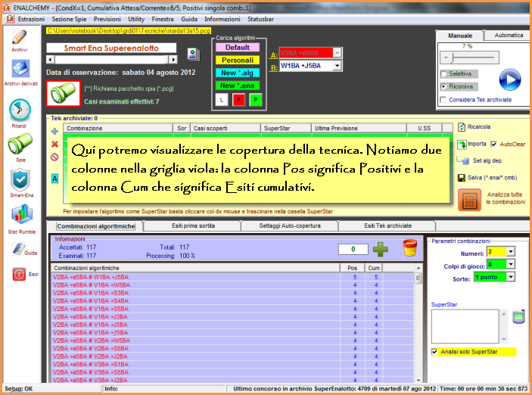Open the Guida sidebar icon

[x=20, y=249]
